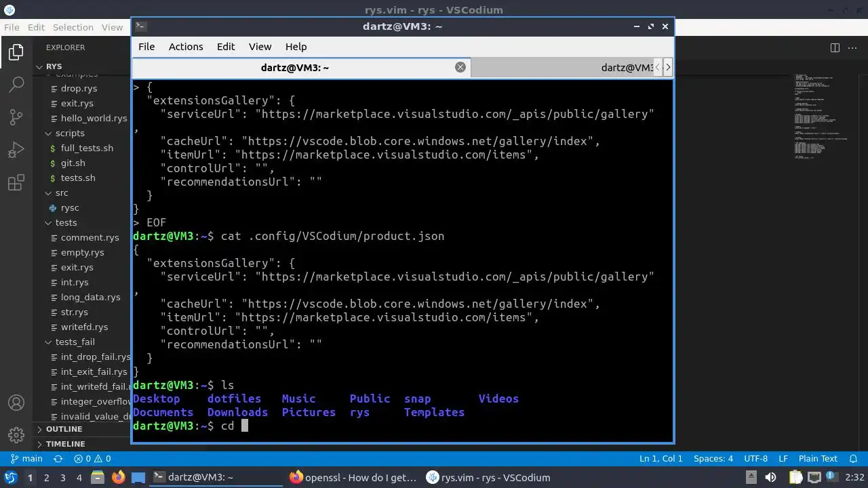The height and width of the screenshot is (488, 868).
Task: Open the terminal window menu icon in title bar
Action: [x=140, y=26]
